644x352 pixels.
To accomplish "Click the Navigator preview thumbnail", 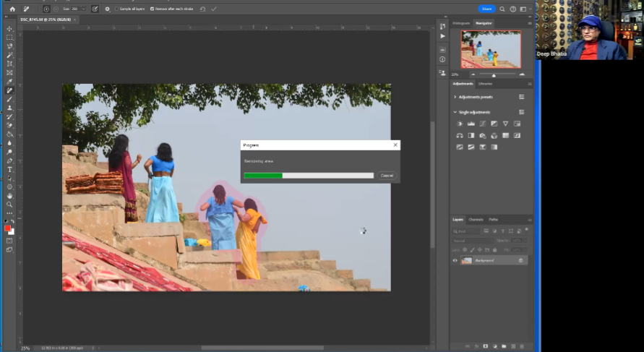I will 491,49.
